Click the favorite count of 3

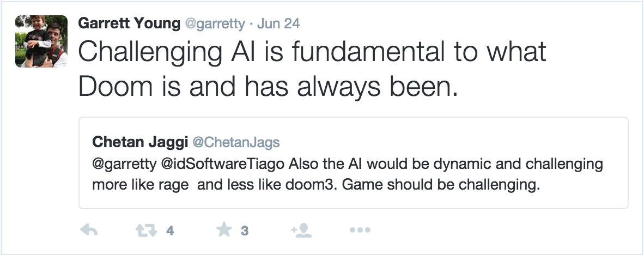tap(245, 231)
